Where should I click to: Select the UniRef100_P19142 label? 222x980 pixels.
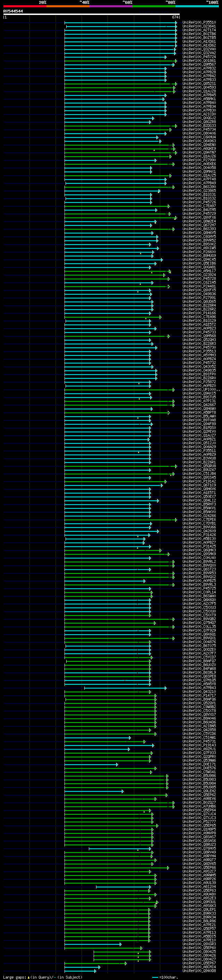point(199,481)
